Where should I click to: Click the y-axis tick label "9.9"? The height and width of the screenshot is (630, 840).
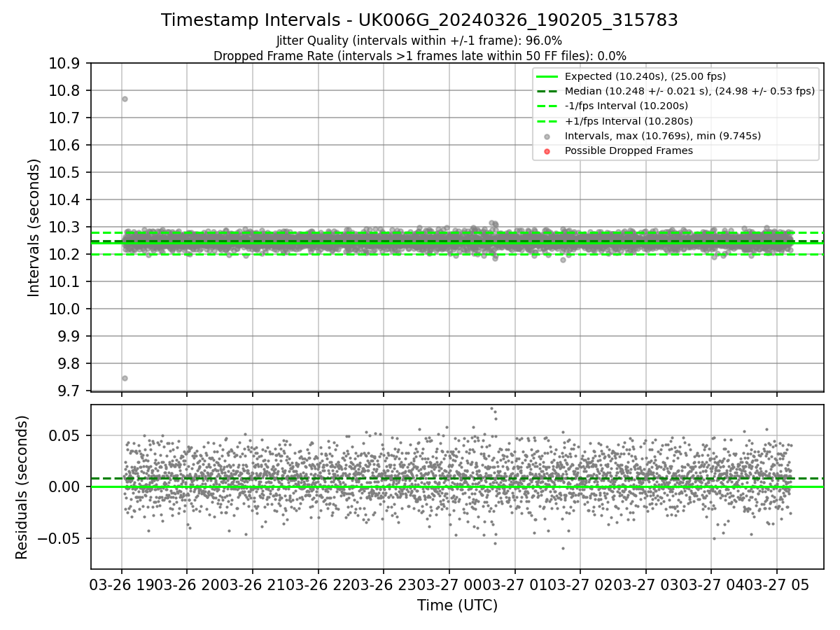click(x=69, y=337)
